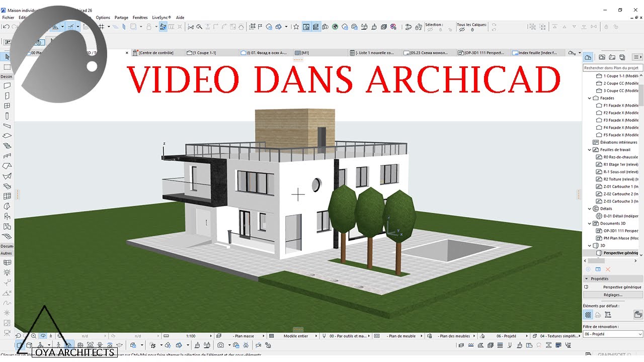
Task: Click the zoom magnifier in bottom bar
Action: pyautogui.click(x=33, y=336)
